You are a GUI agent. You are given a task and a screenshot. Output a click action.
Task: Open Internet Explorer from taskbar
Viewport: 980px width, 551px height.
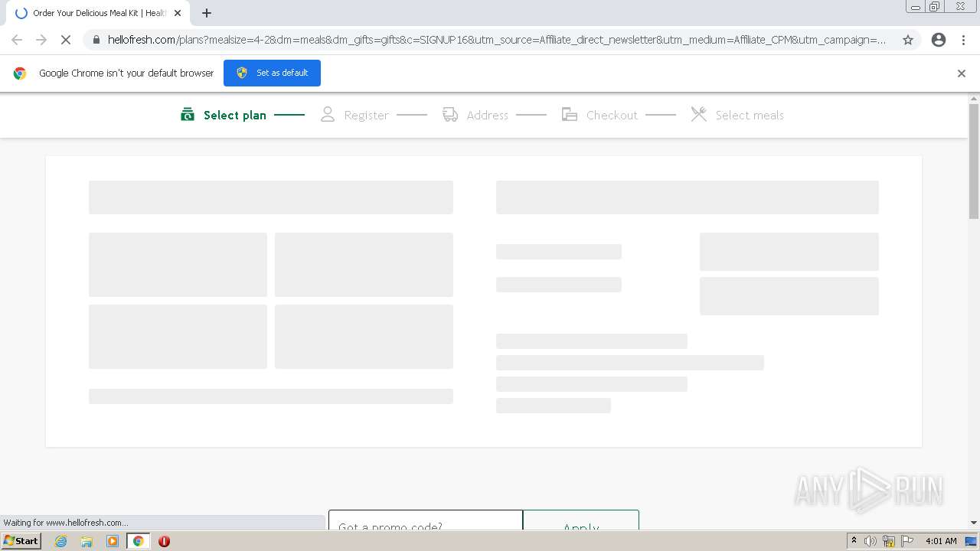tap(61, 541)
